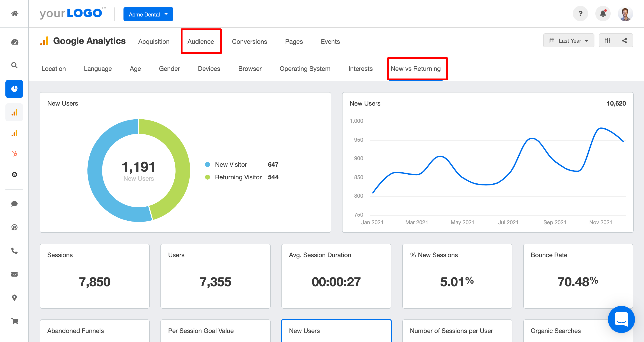Toggle New Visitor legend item

coord(231,164)
